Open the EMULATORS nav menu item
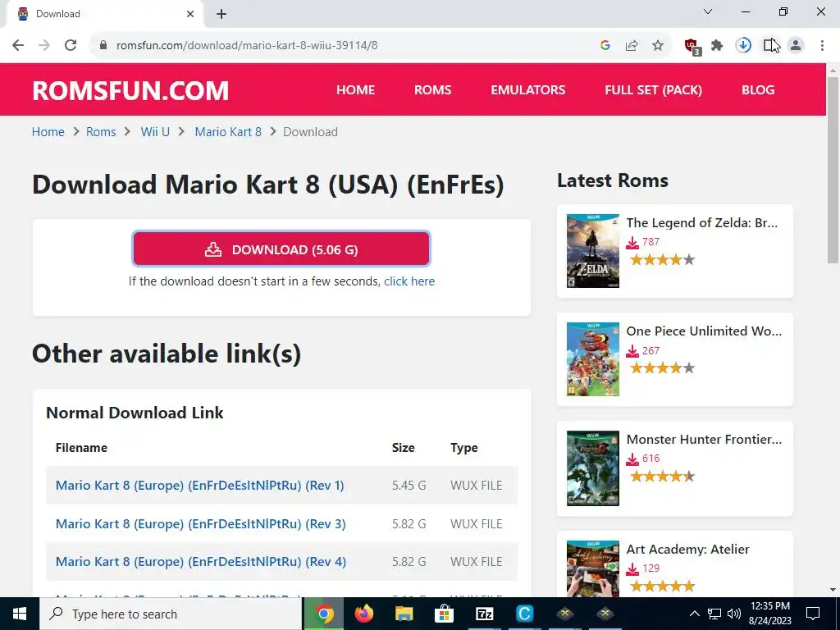The height and width of the screenshot is (630, 840). point(528,90)
